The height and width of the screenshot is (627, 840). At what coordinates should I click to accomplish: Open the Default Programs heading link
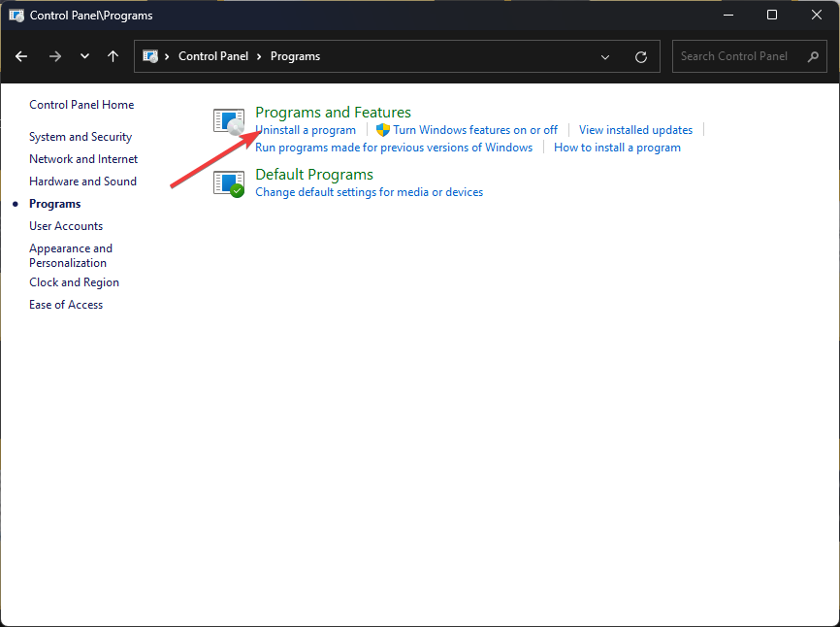point(314,174)
